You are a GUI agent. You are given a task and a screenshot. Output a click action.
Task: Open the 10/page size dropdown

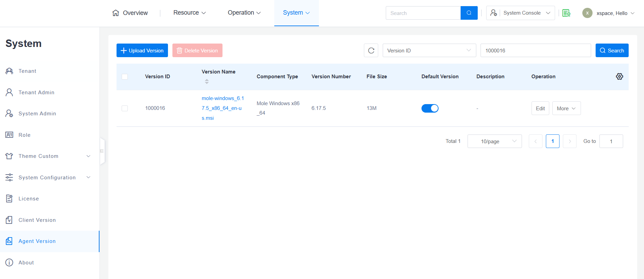pyautogui.click(x=494, y=141)
